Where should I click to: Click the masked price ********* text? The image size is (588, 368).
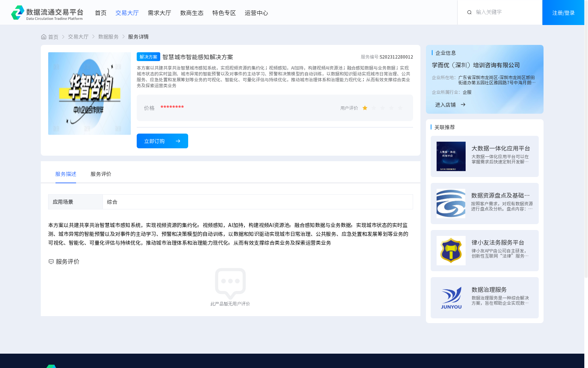(172, 107)
